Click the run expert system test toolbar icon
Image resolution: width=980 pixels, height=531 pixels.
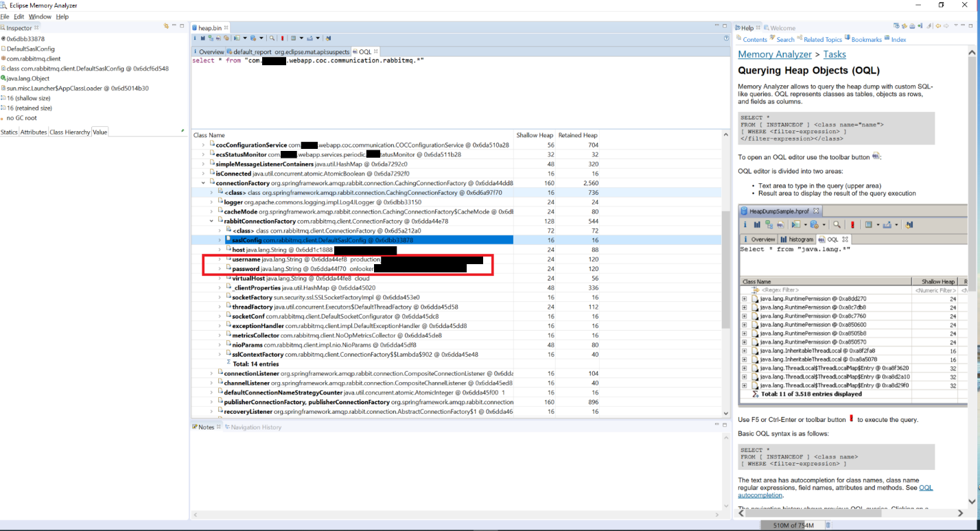[237, 38]
